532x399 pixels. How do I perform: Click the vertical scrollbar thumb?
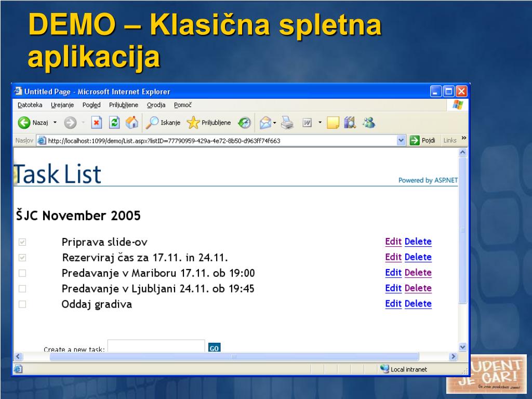click(463, 230)
